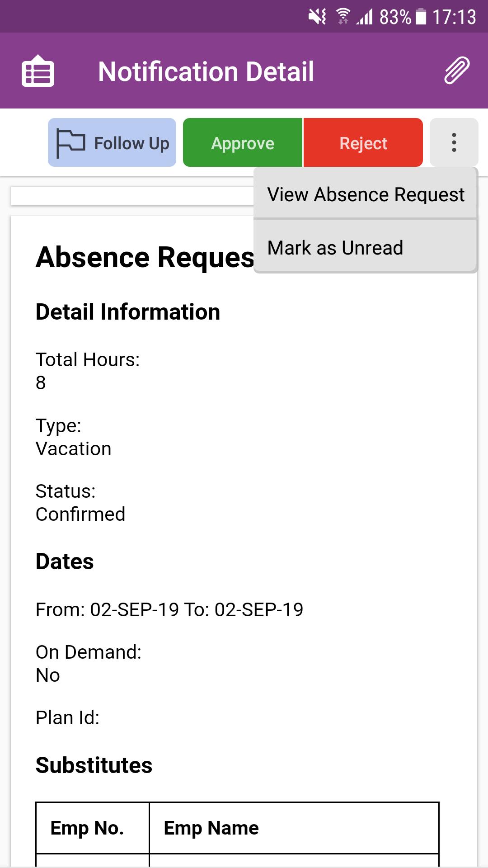Tap the muted sound status icon
The image size is (488, 868).
coord(317,17)
